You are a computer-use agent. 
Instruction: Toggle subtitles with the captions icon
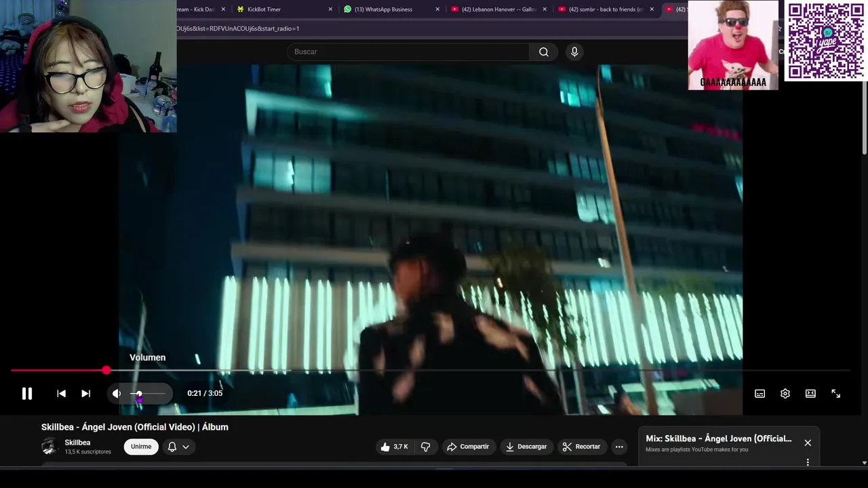tap(759, 394)
